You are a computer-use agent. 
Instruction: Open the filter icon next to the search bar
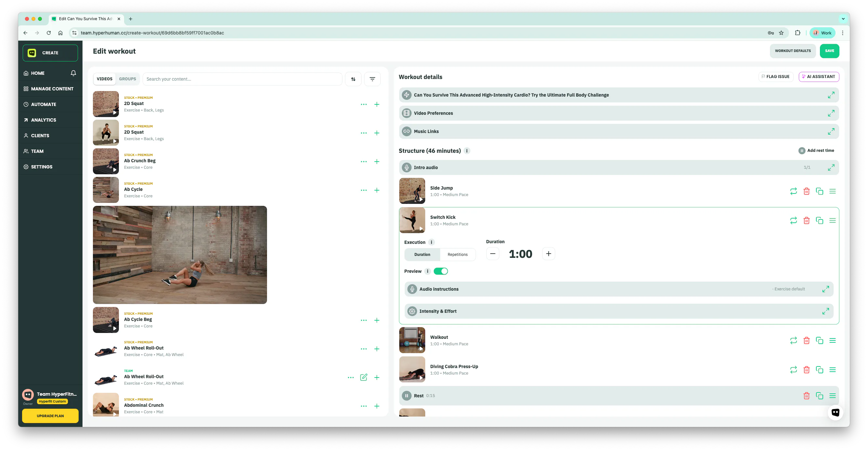(x=372, y=79)
